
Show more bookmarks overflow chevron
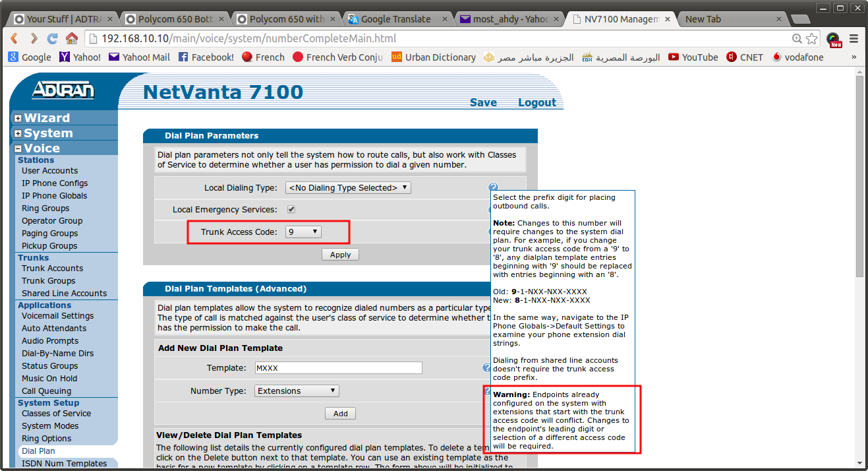(x=855, y=57)
